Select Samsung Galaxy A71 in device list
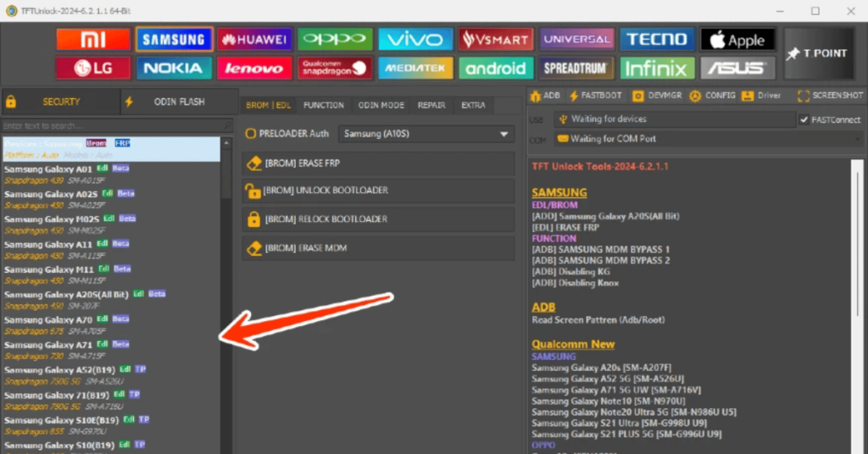Viewport: 868px width, 454px height. pyautogui.click(x=111, y=350)
